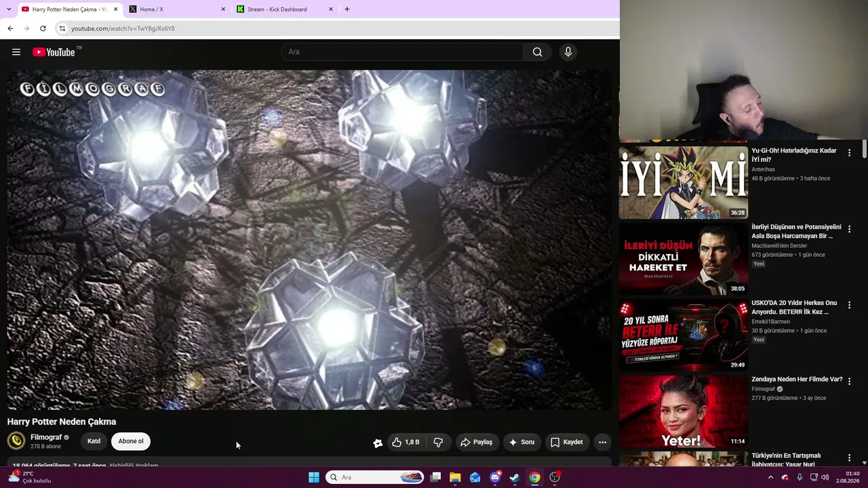Dislike the video with thumbs down

[438, 442]
